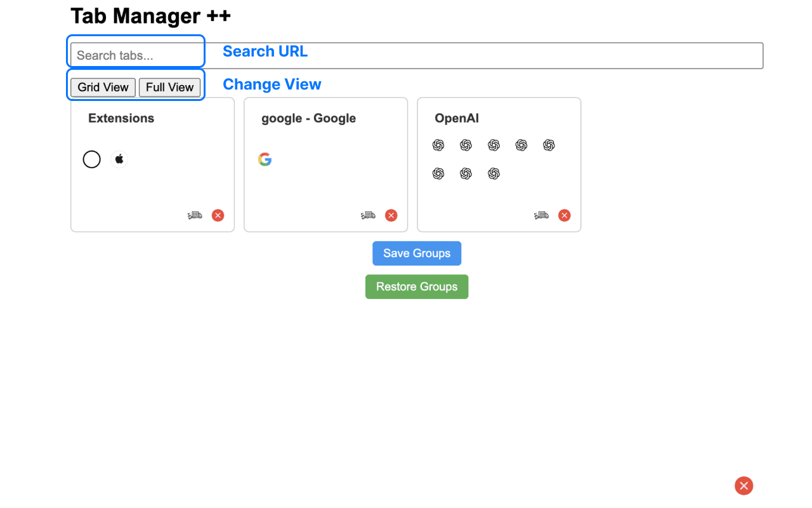
Task: Open the Apple logo tab in Extensions
Action: (119, 159)
